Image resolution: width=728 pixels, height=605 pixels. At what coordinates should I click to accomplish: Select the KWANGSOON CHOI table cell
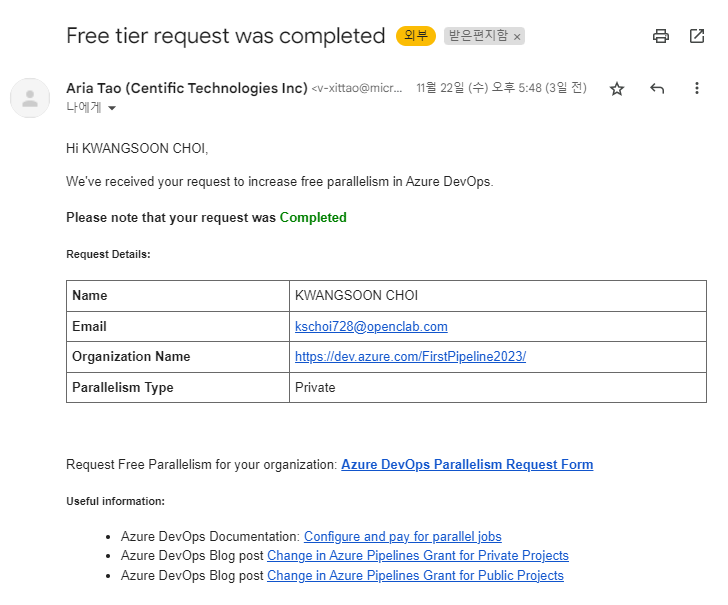pyautogui.click(x=498, y=296)
